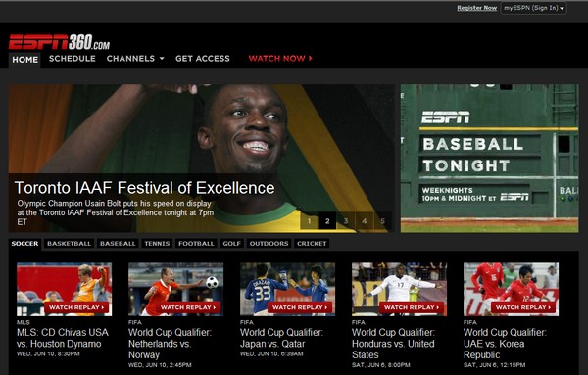Open the MLS Chivas USA match thumbnail
Image resolution: width=588 pixels, height=375 pixels.
click(64, 289)
